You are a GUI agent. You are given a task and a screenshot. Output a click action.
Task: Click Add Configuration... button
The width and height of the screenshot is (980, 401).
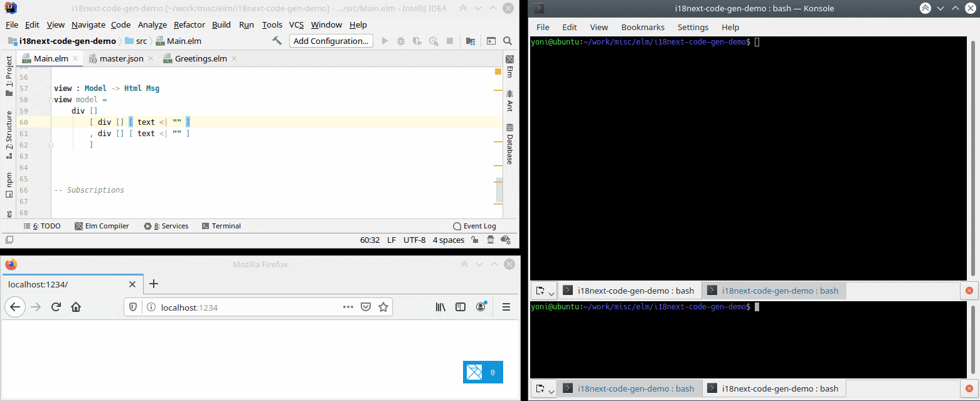[331, 41]
